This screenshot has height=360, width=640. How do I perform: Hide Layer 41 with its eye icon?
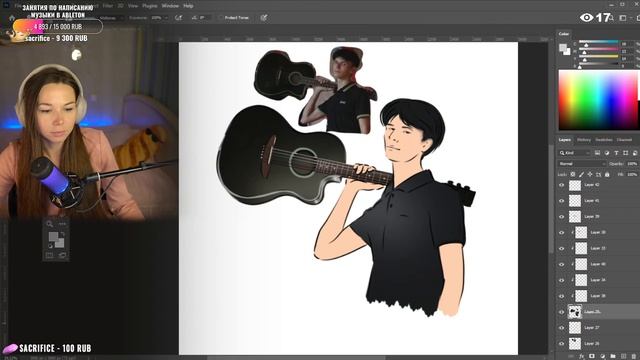pyautogui.click(x=562, y=201)
